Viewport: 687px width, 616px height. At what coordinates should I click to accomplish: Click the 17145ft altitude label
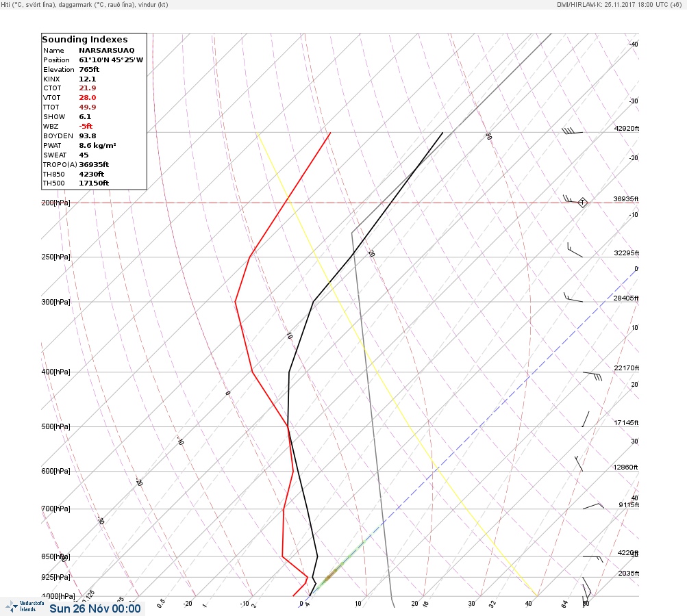tap(626, 422)
